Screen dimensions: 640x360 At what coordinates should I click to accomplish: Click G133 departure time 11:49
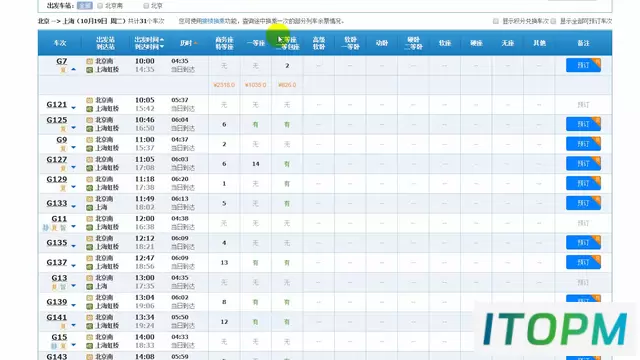(x=144, y=199)
